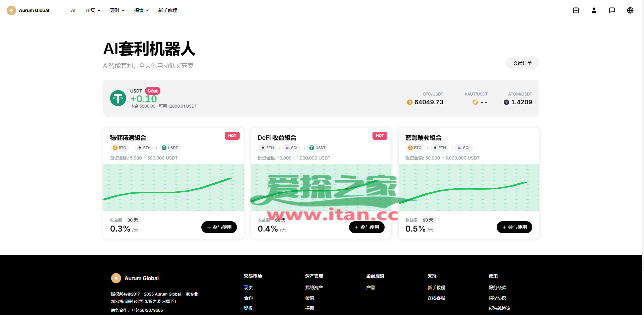Click 本金 5000.00 balance text

tap(143, 106)
